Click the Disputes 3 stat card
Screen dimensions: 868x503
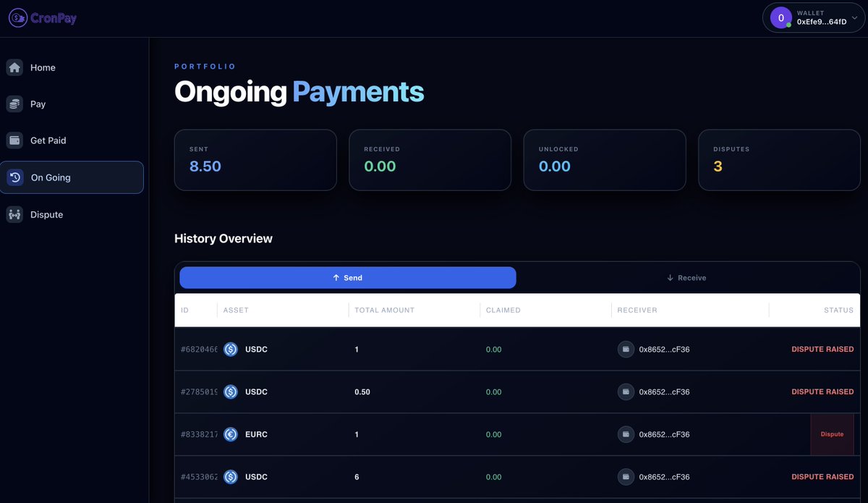(779, 160)
